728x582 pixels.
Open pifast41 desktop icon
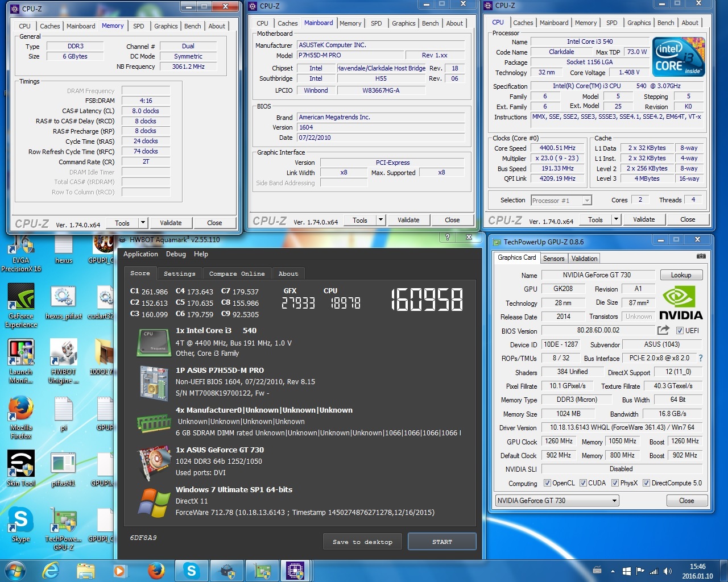tap(64, 469)
